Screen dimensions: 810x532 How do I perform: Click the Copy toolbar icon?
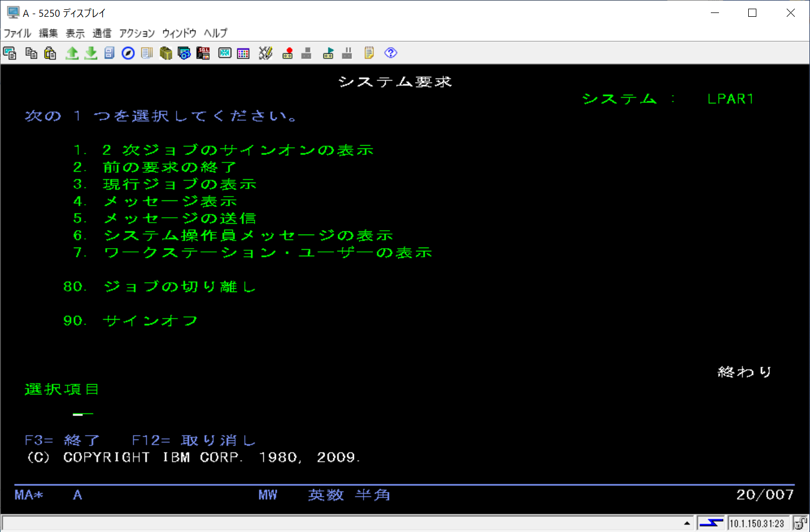(31, 53)
